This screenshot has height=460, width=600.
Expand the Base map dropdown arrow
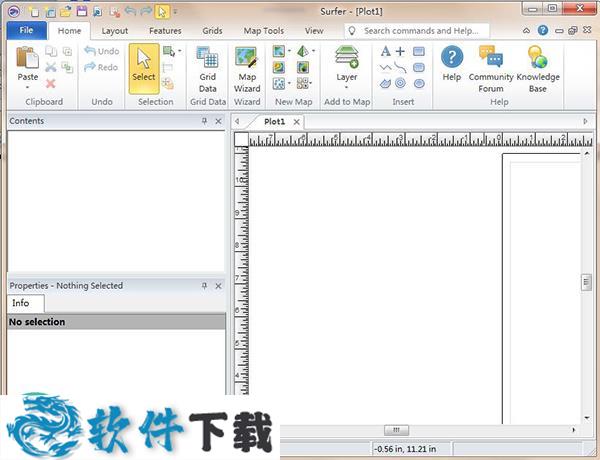[289, 51]
